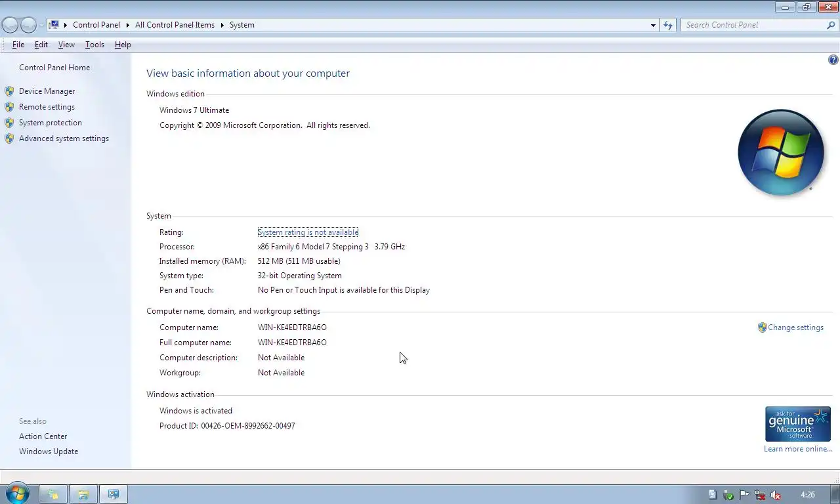Open Action Center flag tray icon

744,495
